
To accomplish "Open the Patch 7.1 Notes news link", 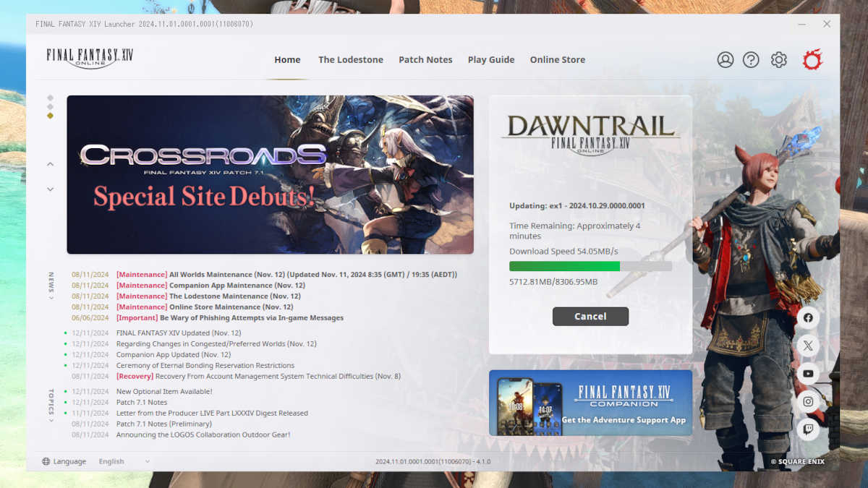I will (141, 402).
